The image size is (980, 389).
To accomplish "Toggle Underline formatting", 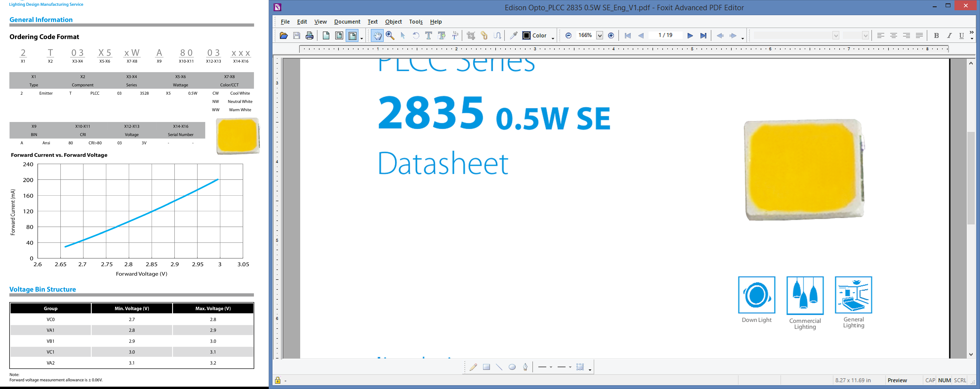I will [961, 35].
